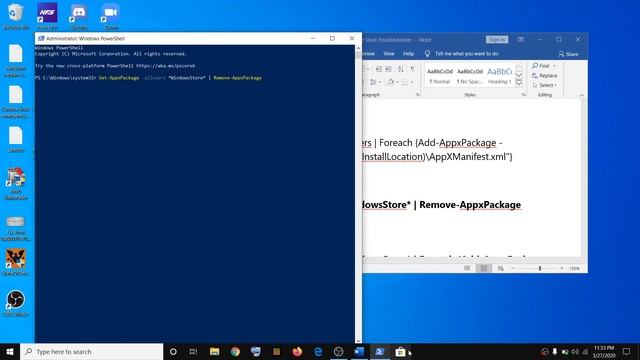Screen dimensions: 640x360
Task: Select the OBS Studio desktop shortcut
Action: tap(16, 303)
